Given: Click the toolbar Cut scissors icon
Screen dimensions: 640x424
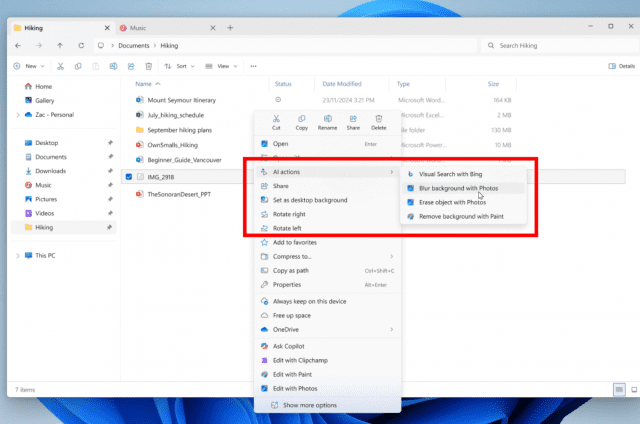Looking at the screenshot, I should [60, 66].
